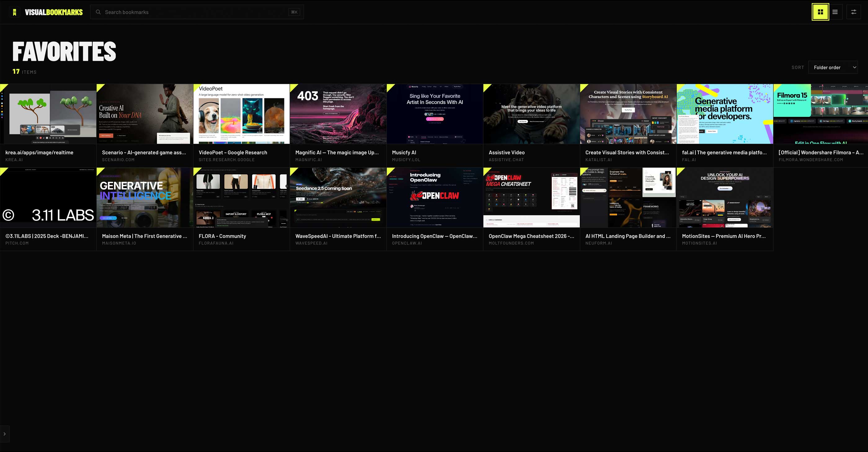Click the Wondershare Filmora official title
The image size is (868, 452).
[x=821, y=152]
